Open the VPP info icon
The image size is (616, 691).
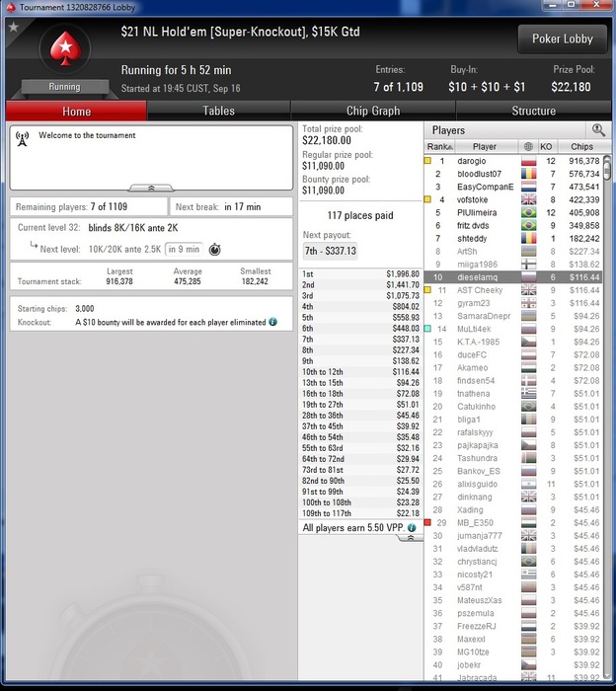click(x=412, y=527)
